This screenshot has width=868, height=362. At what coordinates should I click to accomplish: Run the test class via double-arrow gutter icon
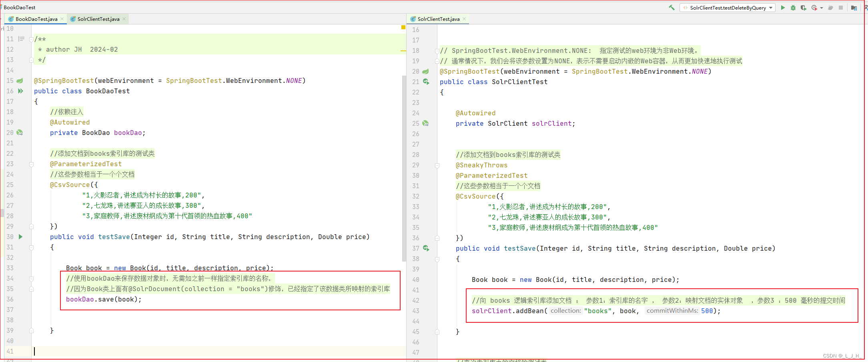point(21,91)
